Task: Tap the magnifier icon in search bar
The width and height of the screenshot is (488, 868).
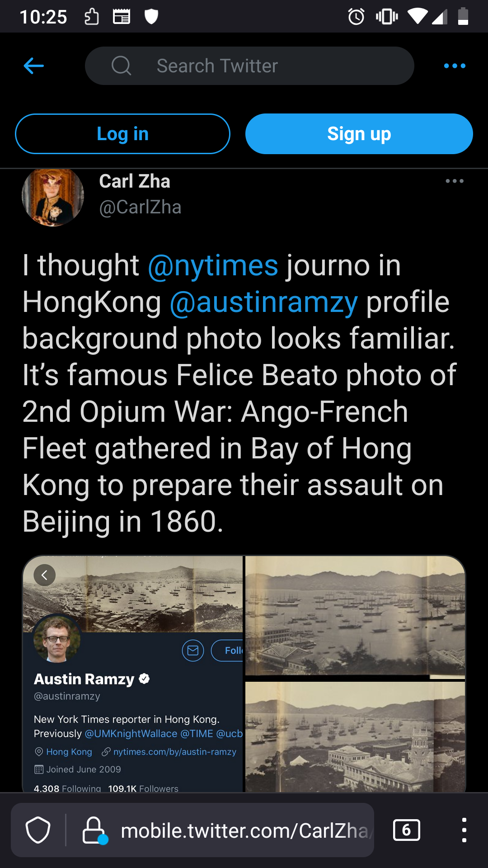Action: pos(122,66)
